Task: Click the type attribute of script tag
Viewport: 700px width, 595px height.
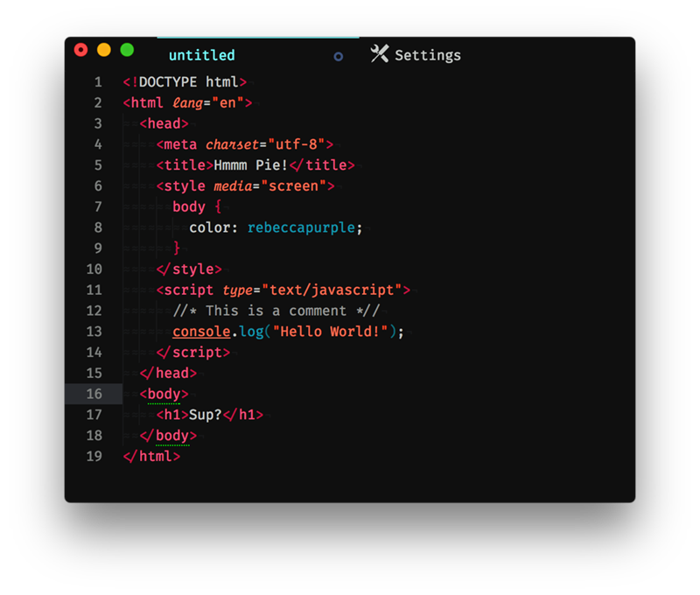Action: [x=238, y=290]
